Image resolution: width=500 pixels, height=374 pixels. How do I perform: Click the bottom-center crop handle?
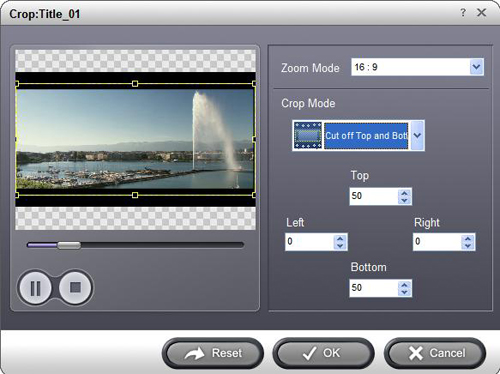click(x=135, y=195)
